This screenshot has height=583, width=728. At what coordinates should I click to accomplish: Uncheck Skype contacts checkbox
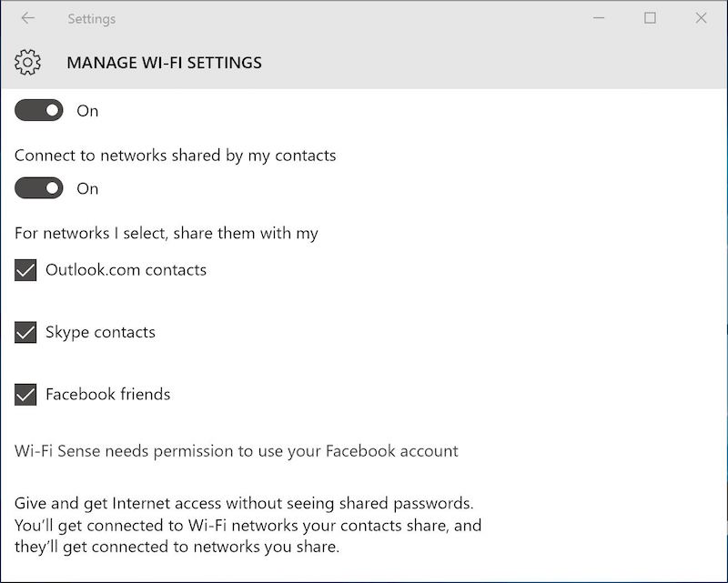[x=25, y=332]
